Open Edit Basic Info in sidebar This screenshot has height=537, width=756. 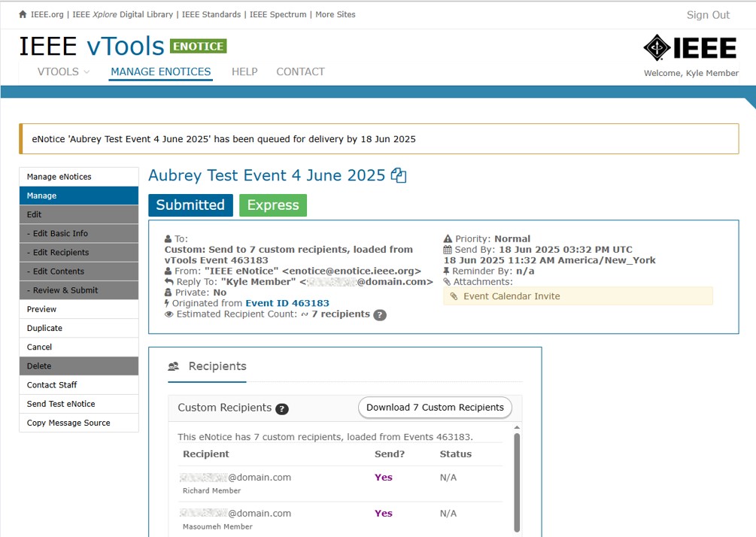pyautogui.click(x=79, y=233)
